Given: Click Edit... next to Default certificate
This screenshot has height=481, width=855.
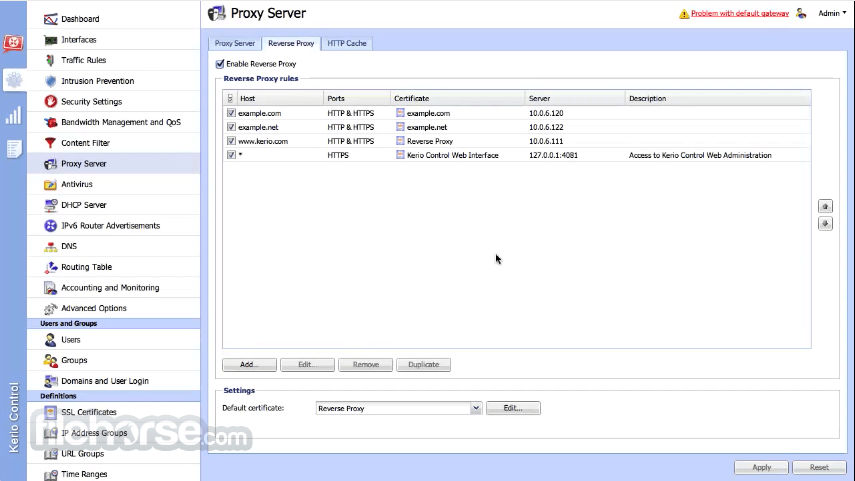Looking at the screenshot, I should pos(513,408).
